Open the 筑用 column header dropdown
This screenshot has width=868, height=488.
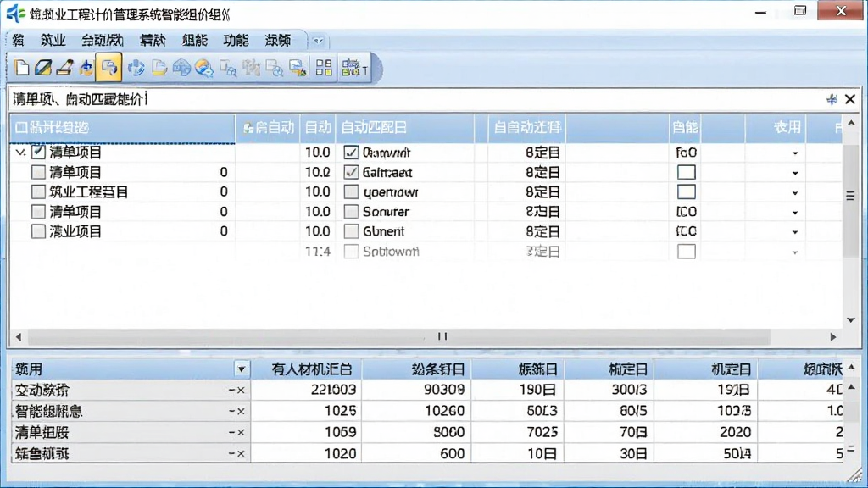pyautogui.click(x=242, y=369)
